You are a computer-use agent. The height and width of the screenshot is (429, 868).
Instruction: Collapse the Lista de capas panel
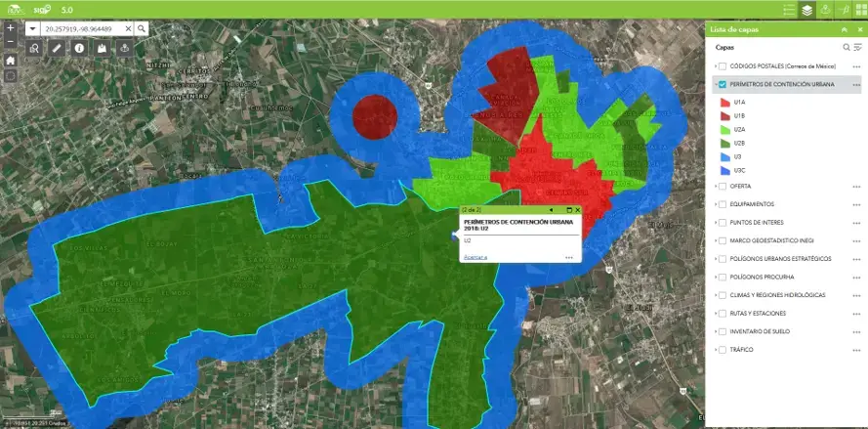844,30
